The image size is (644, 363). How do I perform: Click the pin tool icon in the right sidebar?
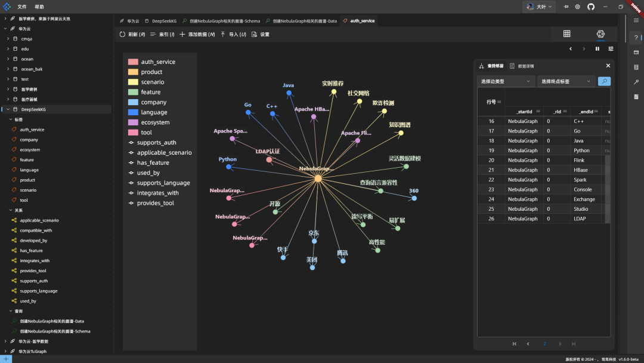click(x=636, y=82)
